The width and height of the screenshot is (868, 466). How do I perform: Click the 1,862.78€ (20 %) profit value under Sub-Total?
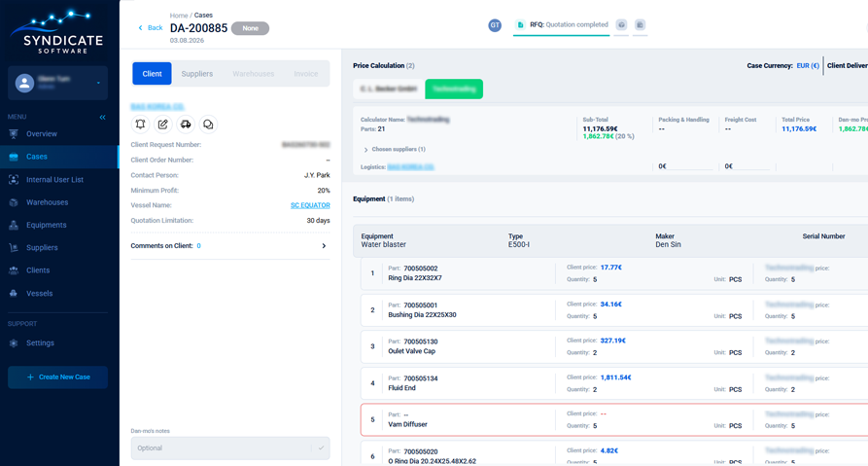(608, 136)
